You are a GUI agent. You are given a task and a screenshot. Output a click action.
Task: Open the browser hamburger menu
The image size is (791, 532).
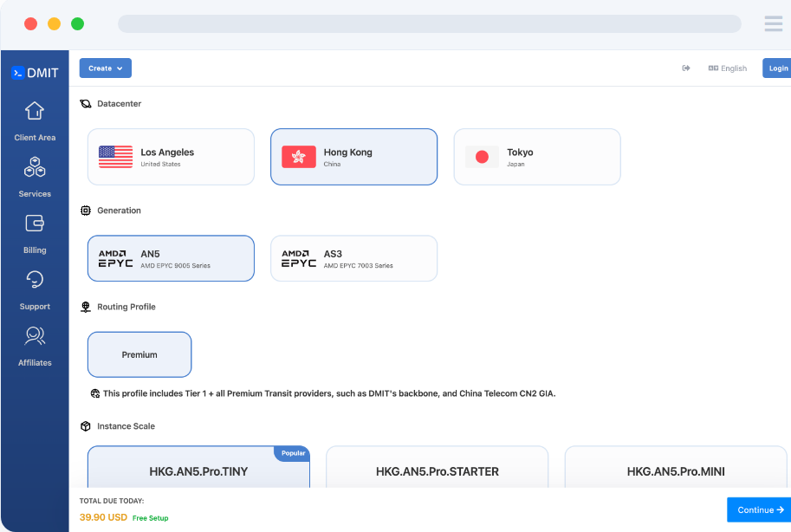774,23
